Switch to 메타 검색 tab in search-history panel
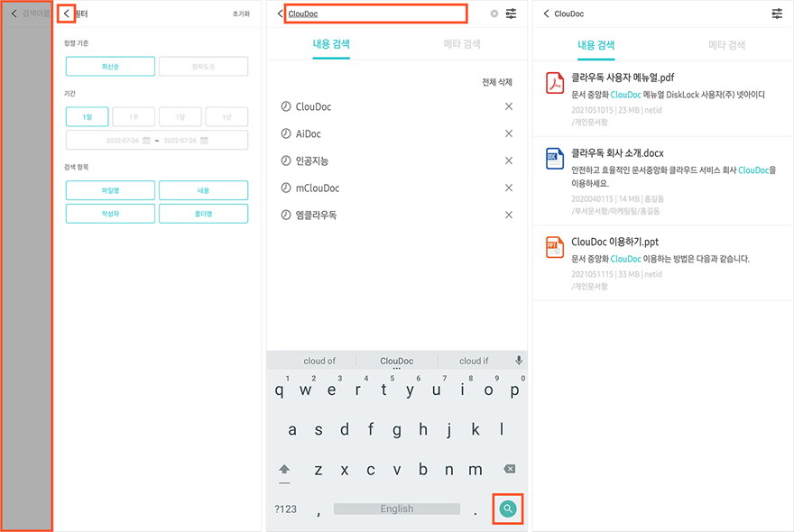Image resolution: width=794 pixels, height=532 pixels. pyautogui.click(x=462, y=44)
